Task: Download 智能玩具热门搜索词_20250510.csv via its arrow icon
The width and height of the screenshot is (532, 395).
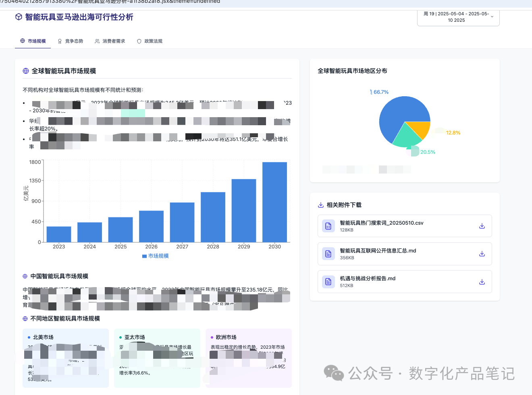Action: [x=482, y=226]
